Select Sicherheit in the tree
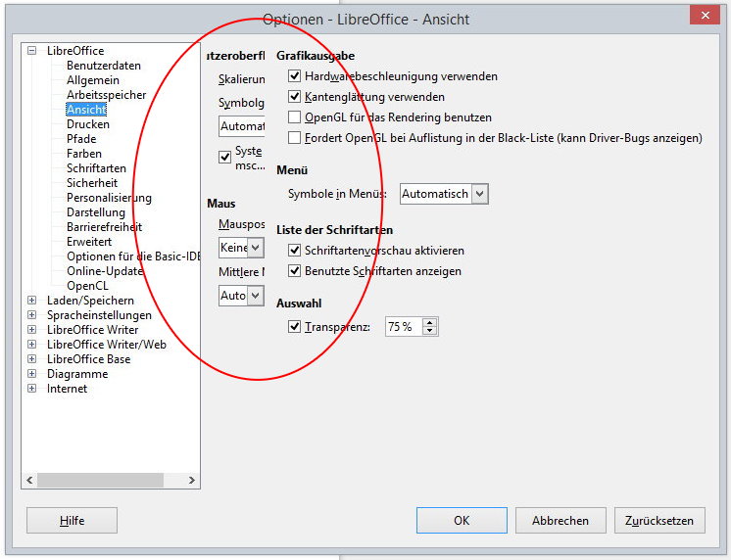 (92, 183)
